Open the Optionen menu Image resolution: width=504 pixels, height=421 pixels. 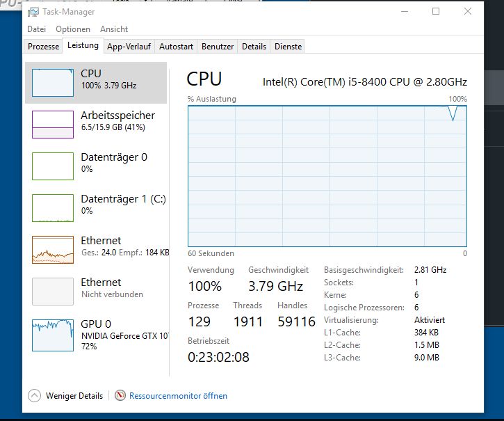73,29
